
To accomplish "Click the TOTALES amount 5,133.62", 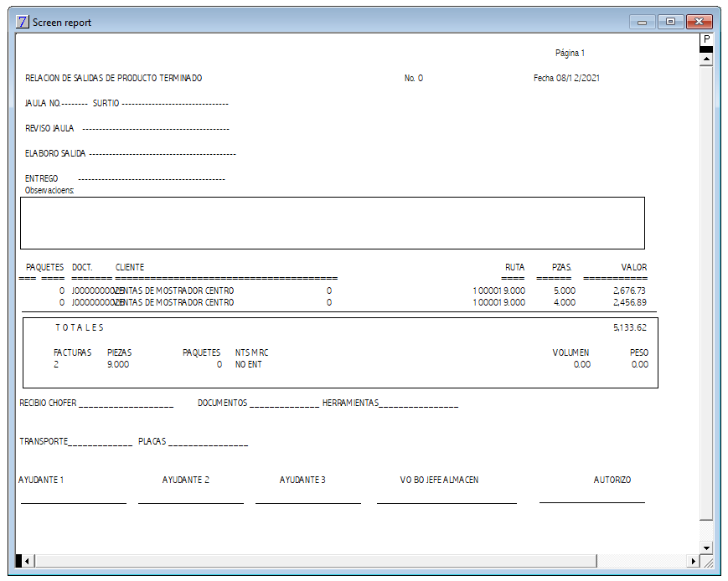I will coord(630,327).
